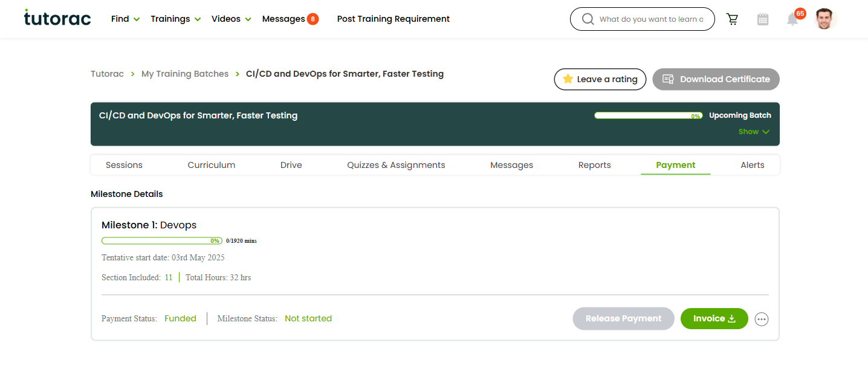The image size is (868, 389).
Task: Click the Invoice button
Action: (x=714, y=319)
